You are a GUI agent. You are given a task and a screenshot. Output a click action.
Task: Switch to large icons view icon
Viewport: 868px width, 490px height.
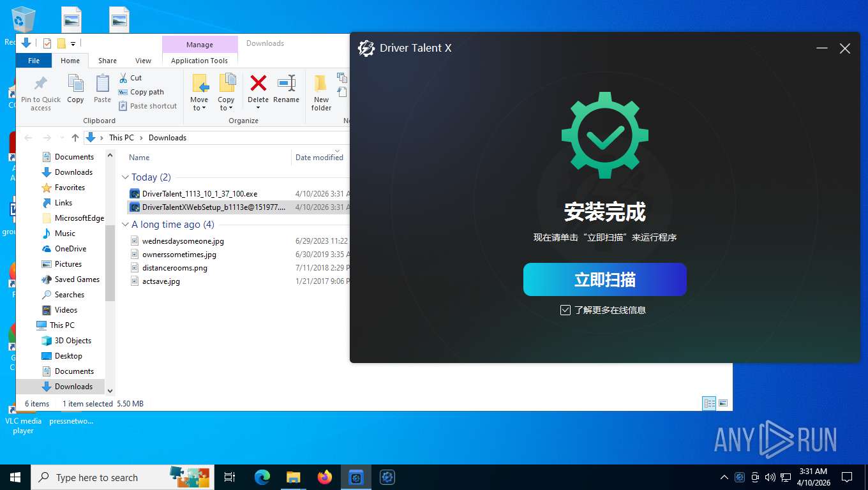pos(723,403)
